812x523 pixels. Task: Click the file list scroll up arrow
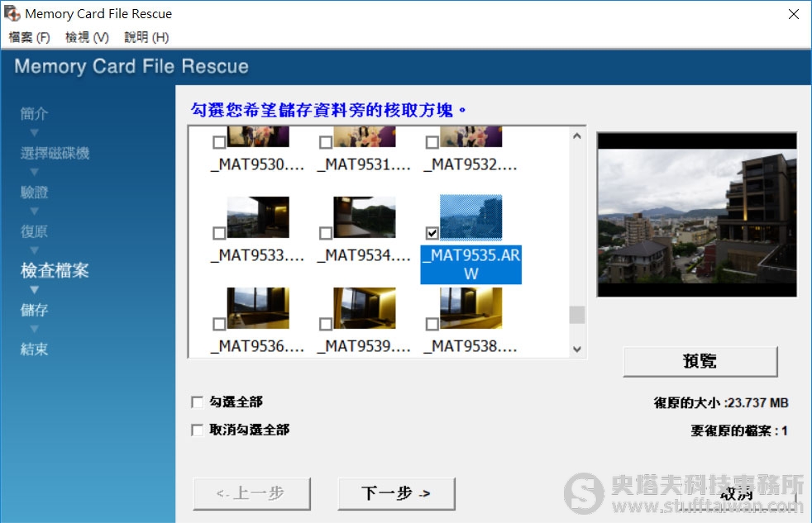pos(577,136)
